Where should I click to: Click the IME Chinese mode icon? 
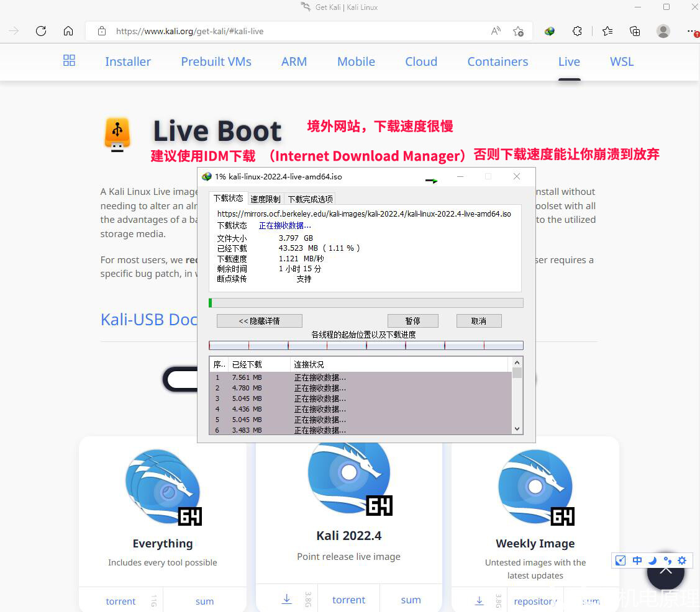[x=637, y=560]
